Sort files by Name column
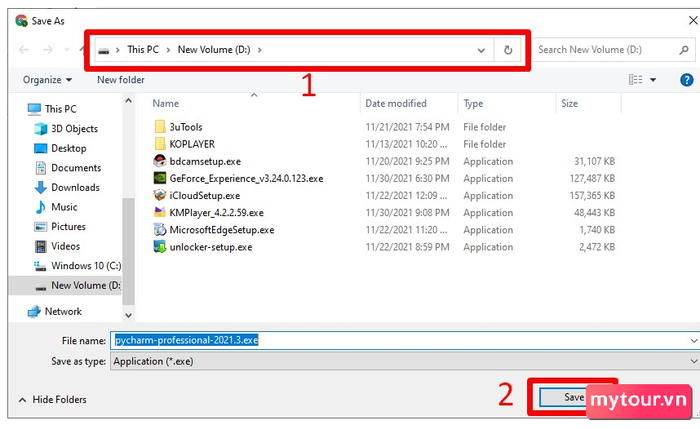 coord(166,104)
